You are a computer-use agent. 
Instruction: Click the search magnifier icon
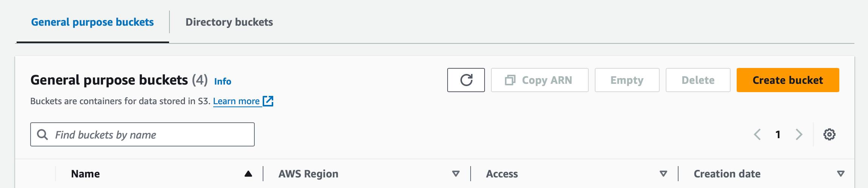[43, 134]
